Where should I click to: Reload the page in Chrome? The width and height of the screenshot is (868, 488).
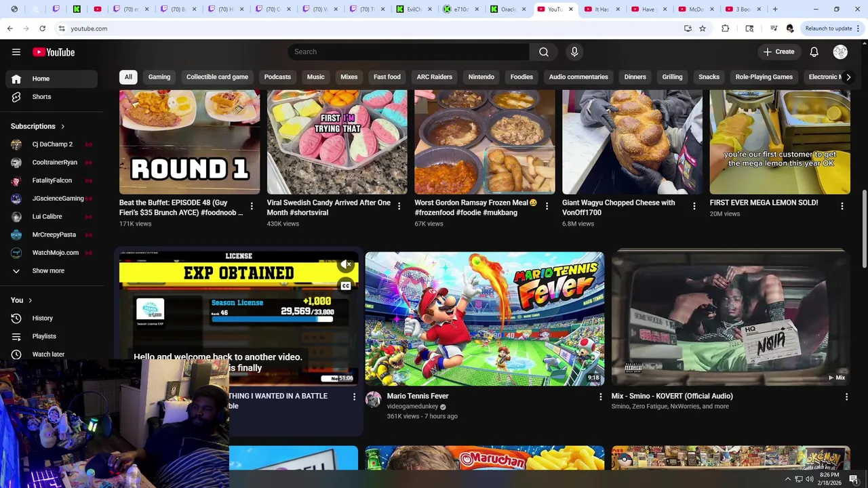42,28
